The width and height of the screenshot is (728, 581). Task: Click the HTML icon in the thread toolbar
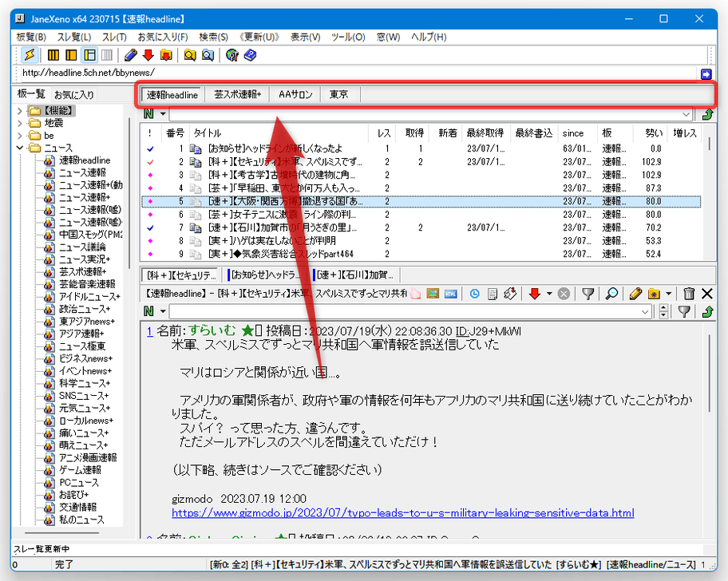(x=450, y=293)
